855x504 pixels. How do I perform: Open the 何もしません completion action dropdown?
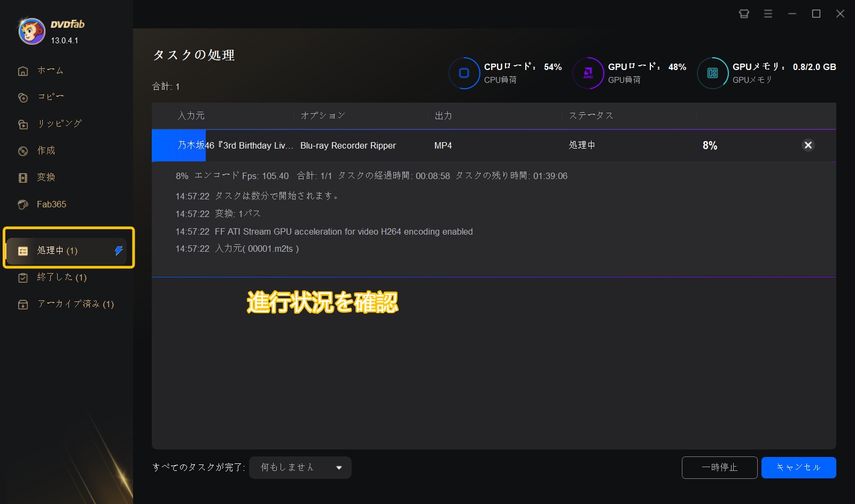pyautogui.click(x=300, y=468)
